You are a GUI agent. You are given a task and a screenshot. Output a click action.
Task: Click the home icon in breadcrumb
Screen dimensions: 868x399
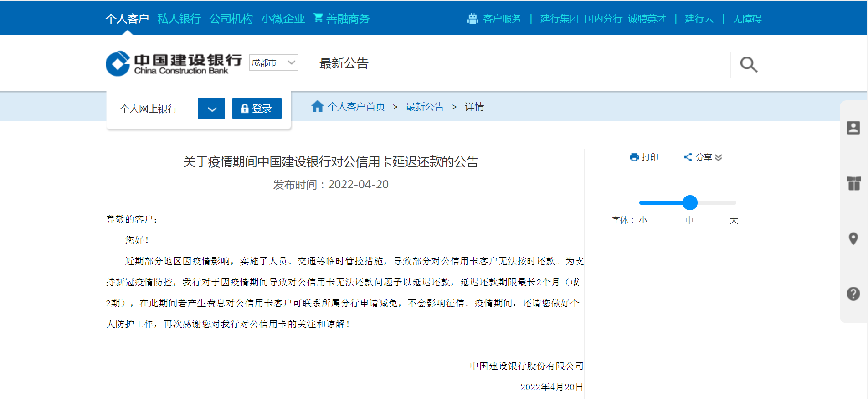[317, 106]
